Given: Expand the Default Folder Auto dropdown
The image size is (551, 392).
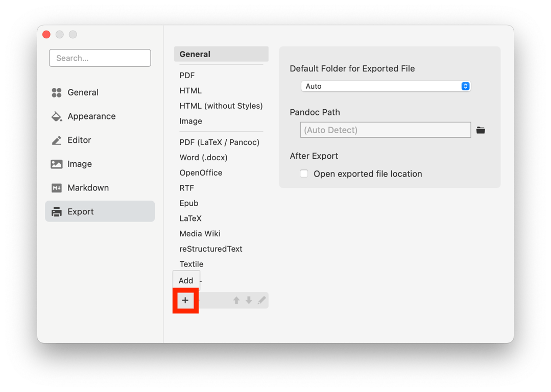Looking at the screenshot, I should (x=386, y=86).
